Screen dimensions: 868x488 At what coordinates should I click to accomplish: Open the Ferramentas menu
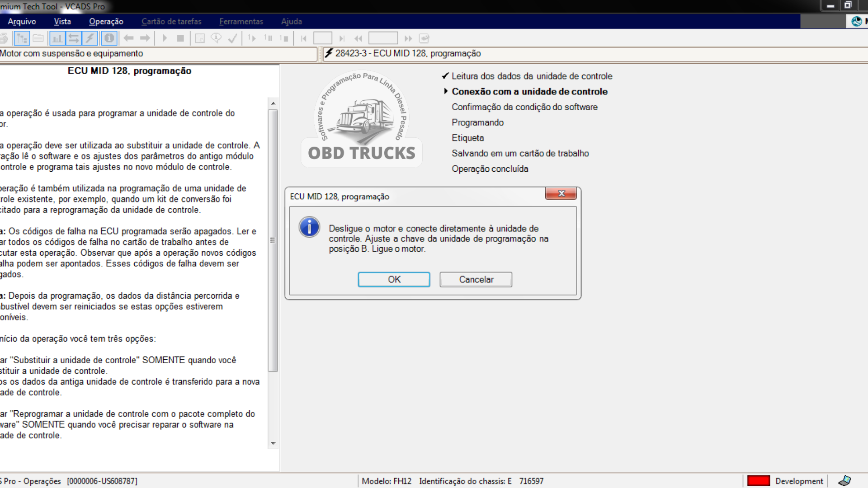[241, 21]
